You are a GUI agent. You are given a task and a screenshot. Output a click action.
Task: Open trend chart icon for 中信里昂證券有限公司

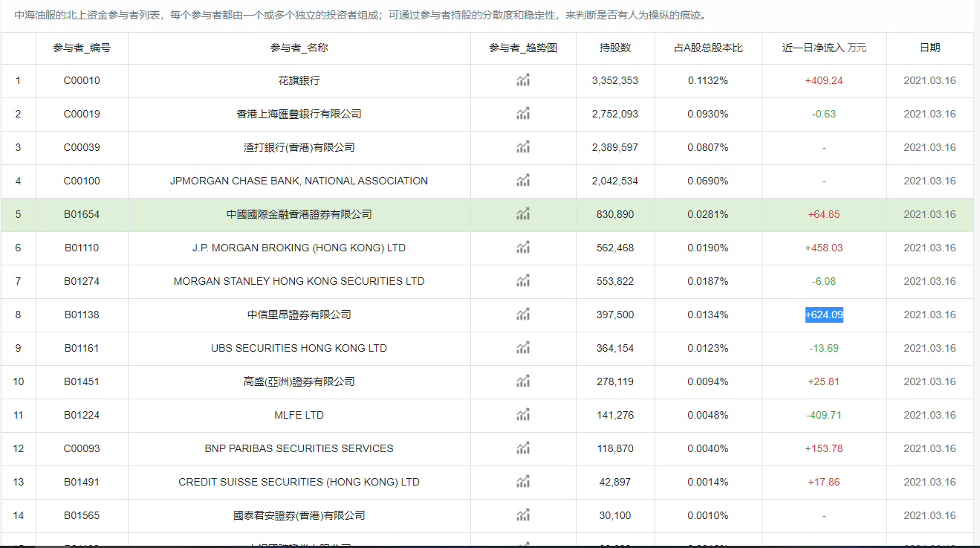point(523,315)
